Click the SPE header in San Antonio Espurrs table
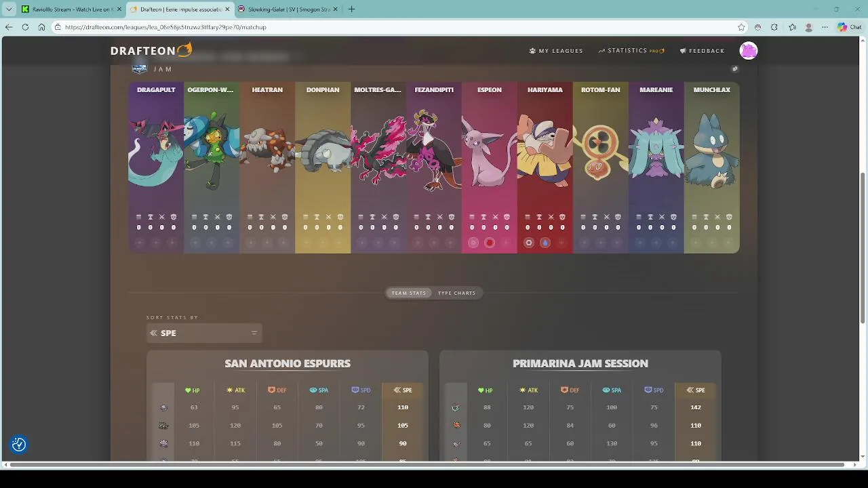Viewport: 868px width, 488px height. click(403, 390)
